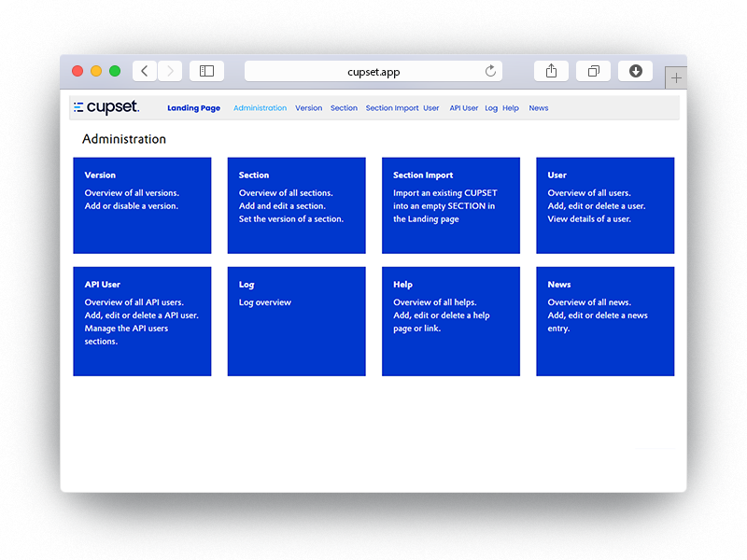
Task: Open the Version administration tile
Action: tap(142, 205)
